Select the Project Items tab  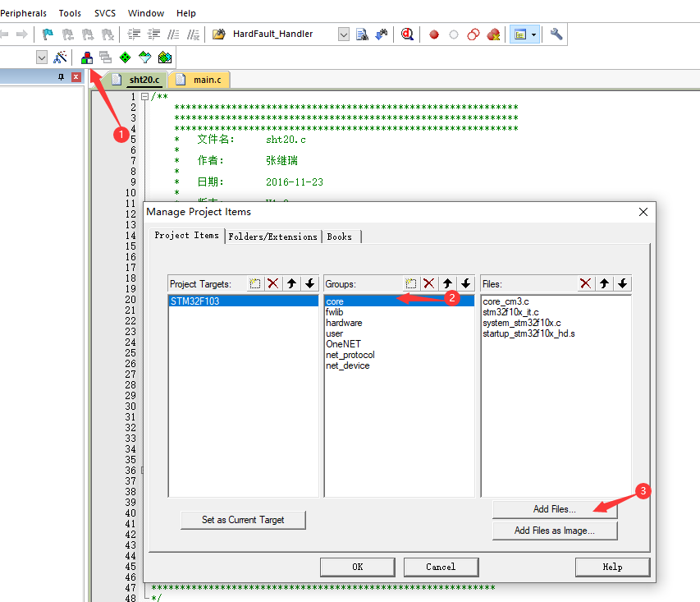[186, 236]
